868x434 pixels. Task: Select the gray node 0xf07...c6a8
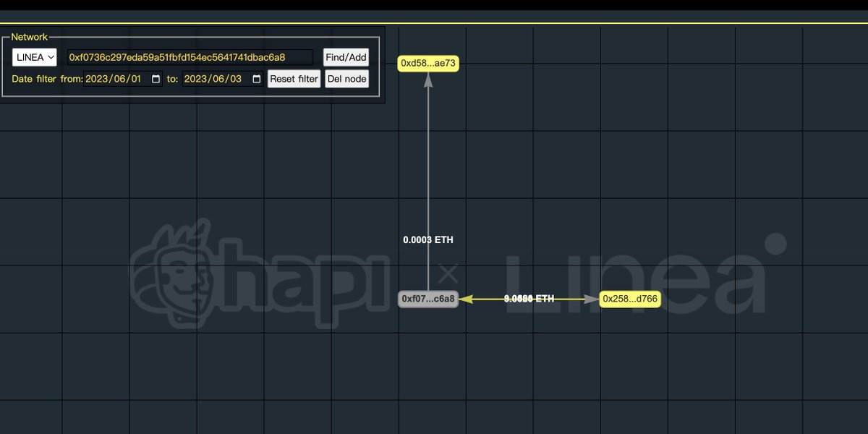coord(428,299)
